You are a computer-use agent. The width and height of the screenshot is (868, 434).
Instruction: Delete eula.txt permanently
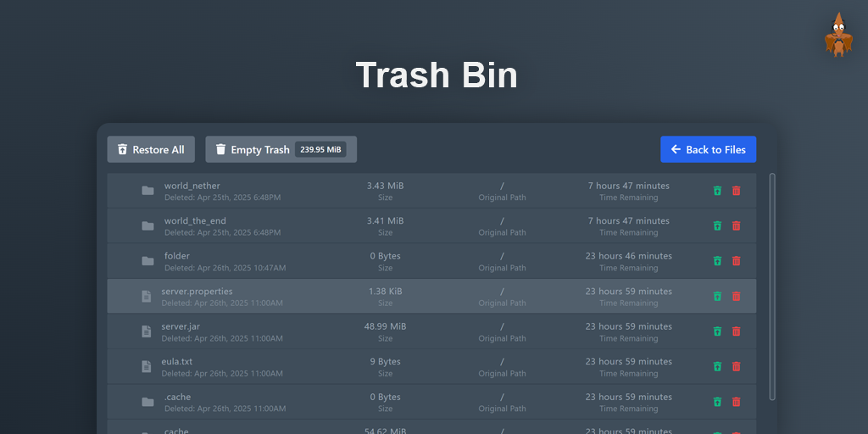(737, 366)
